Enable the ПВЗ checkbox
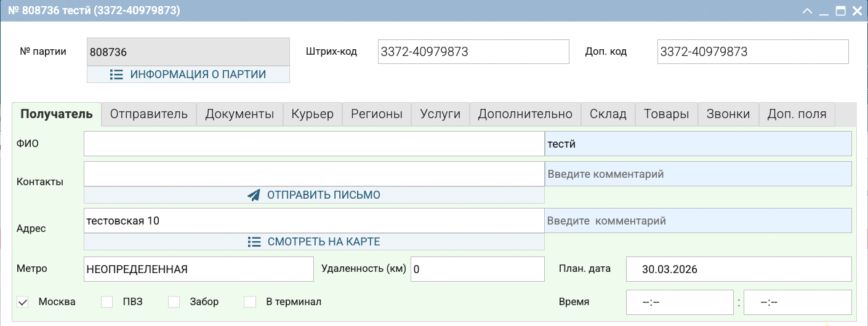Image resolution: width=868 pixels, height=326 pixels. pyautogui.click(x=107, y=302)
